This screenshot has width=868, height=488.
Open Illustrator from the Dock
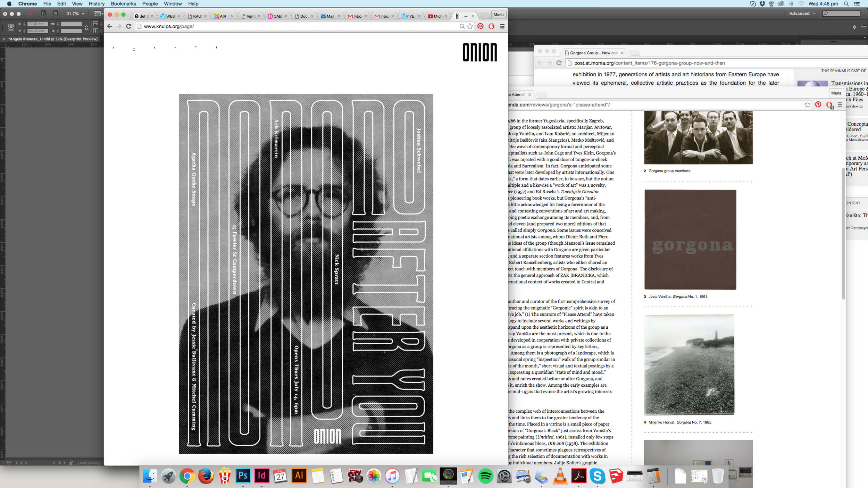[299, 476]
